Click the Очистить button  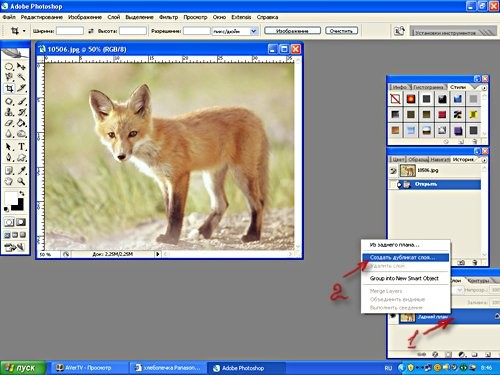click(x=341, y=31)
